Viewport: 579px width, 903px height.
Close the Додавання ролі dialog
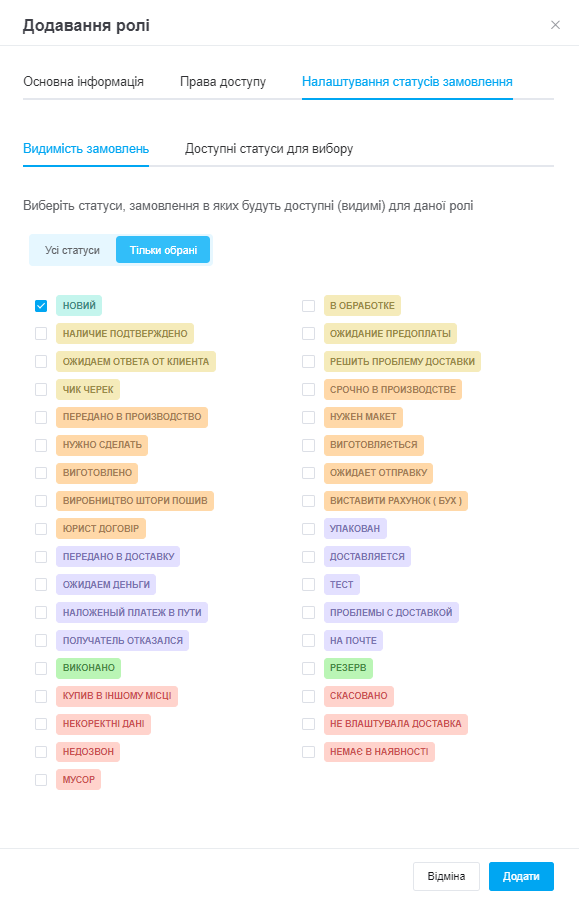(555, 25)
